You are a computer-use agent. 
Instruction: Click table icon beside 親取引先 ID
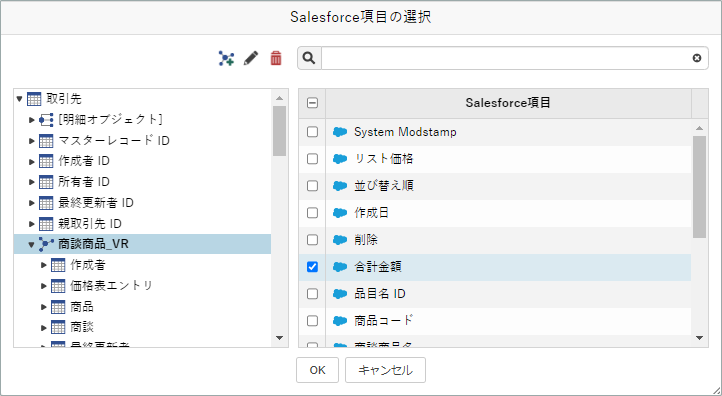(46, 224)
